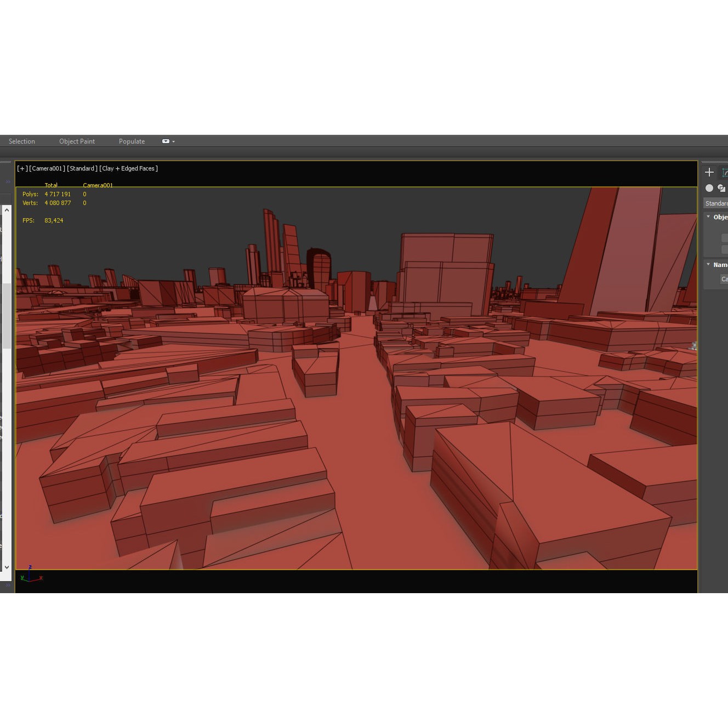Open the Clay + Edged Faces shading menu
The width and height of the screenshot is (728, 728).
tap(128, 168)
